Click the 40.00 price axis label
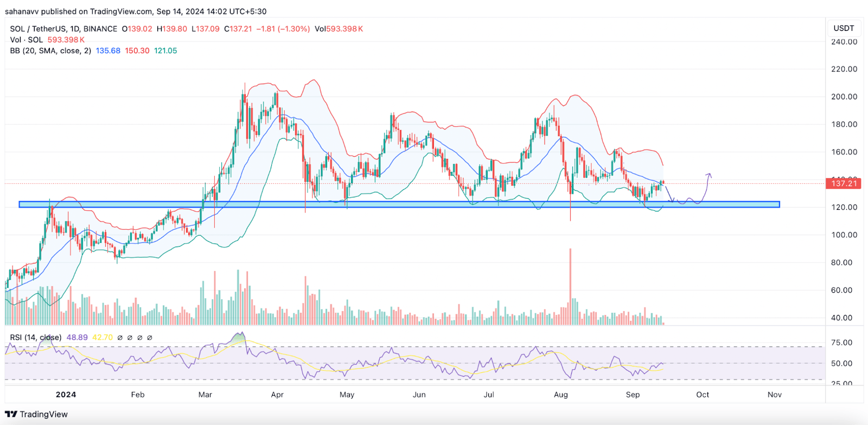 point(842,318)
